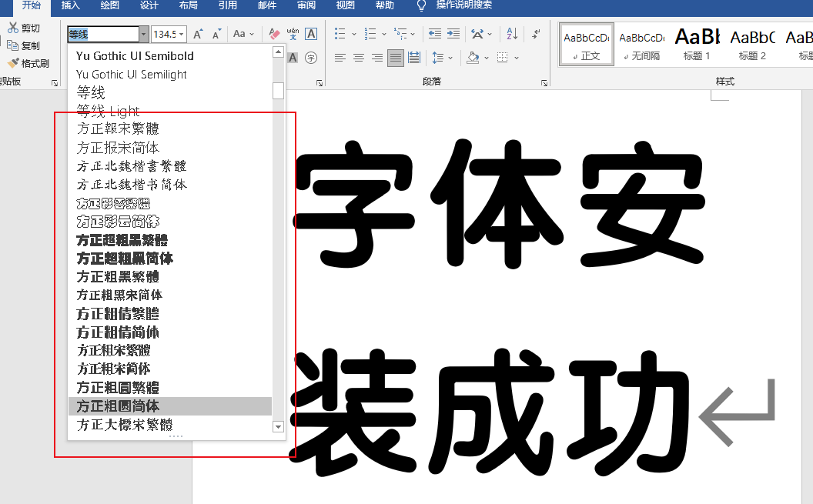Click the Increase Font Size icon
The width and height of the screenshot is (813, 504).
coord(198,34)
